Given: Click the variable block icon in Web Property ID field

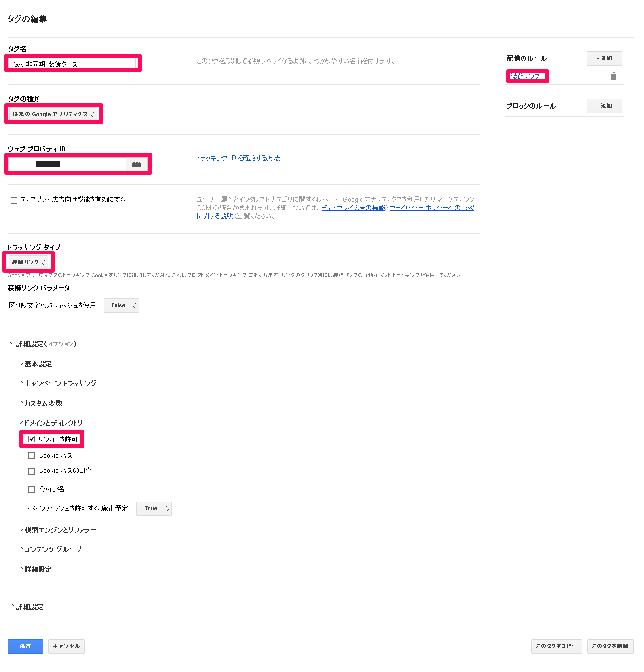Looking at the screenshot, I should click(137, 164).
